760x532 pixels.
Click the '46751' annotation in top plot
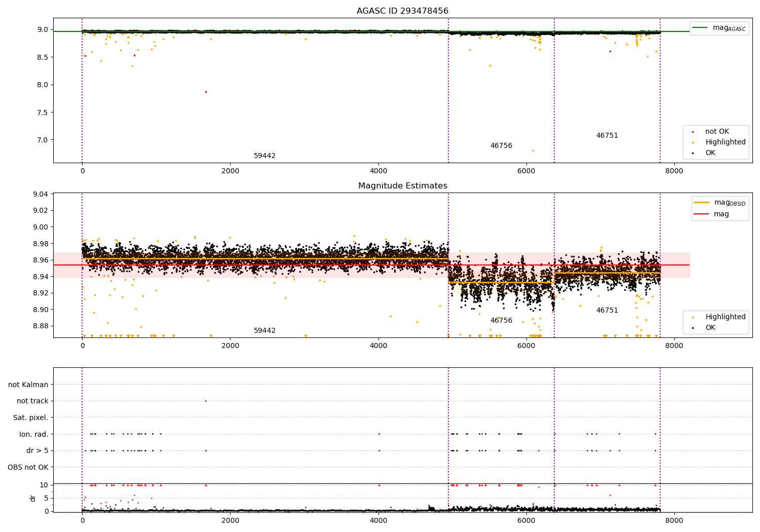click(x=607, y=136)
